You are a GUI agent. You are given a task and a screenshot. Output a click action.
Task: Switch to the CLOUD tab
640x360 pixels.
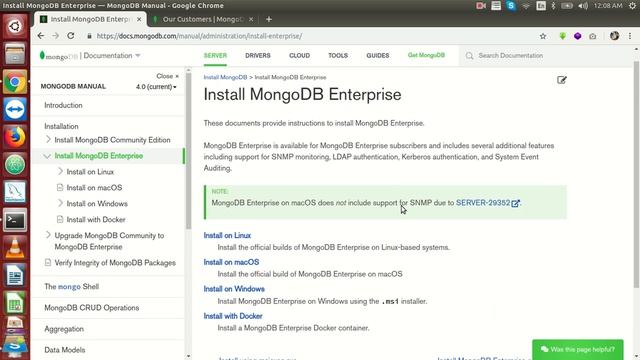tap(299, 56)
